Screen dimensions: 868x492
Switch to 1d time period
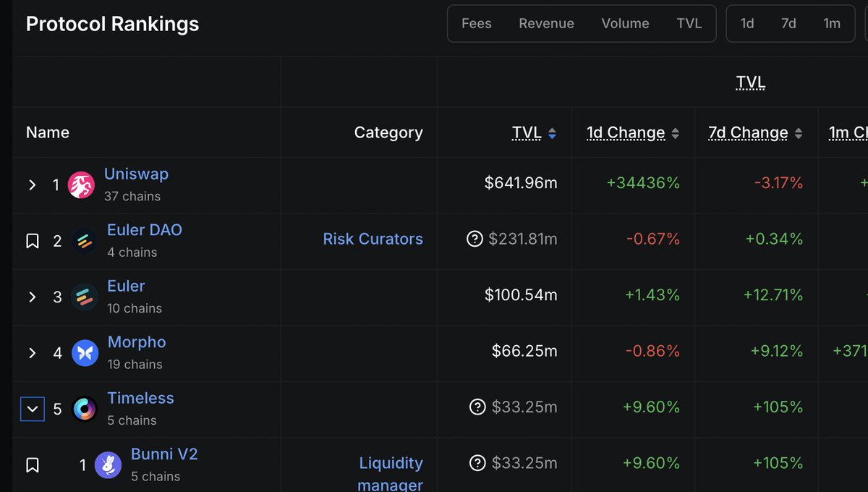click(747, 23)
